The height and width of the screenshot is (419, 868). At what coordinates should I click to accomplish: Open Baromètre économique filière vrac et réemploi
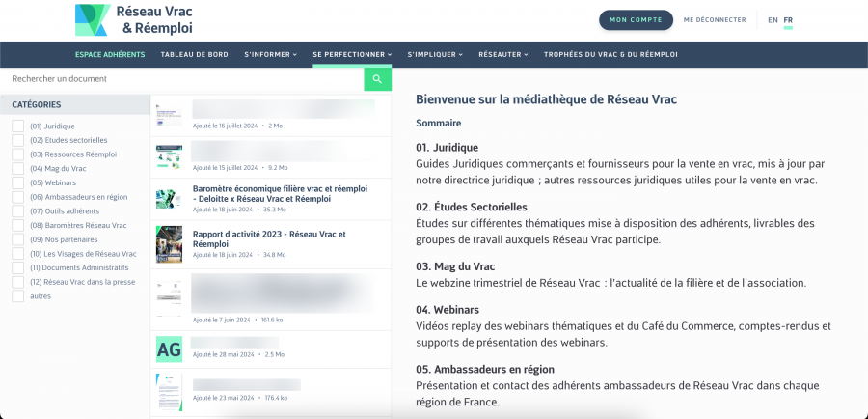click(x=280, y=193)
